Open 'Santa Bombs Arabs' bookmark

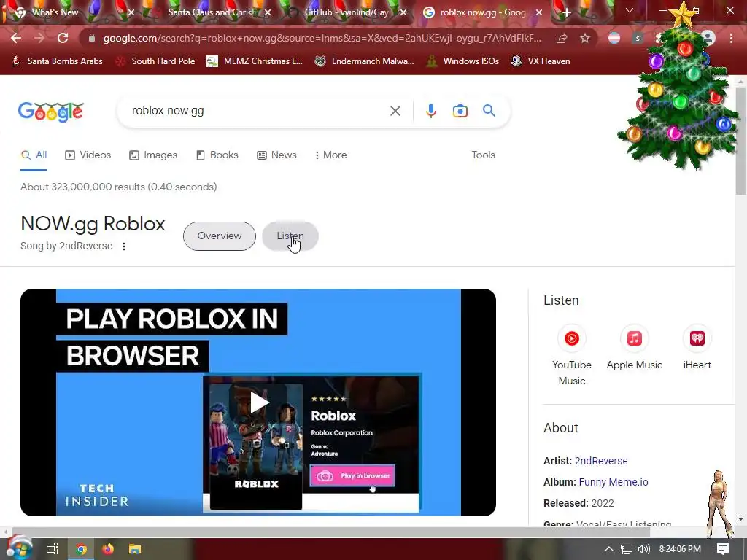click(57, 61)
